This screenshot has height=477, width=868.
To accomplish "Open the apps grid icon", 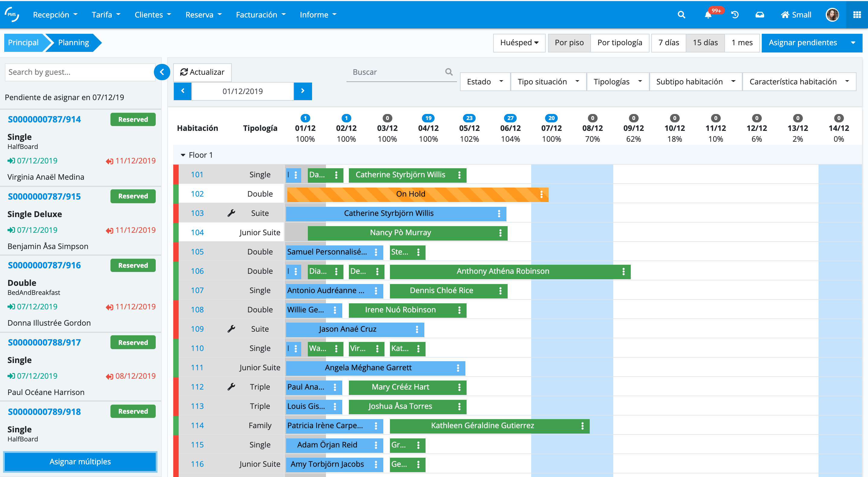I will coord(857,15).
